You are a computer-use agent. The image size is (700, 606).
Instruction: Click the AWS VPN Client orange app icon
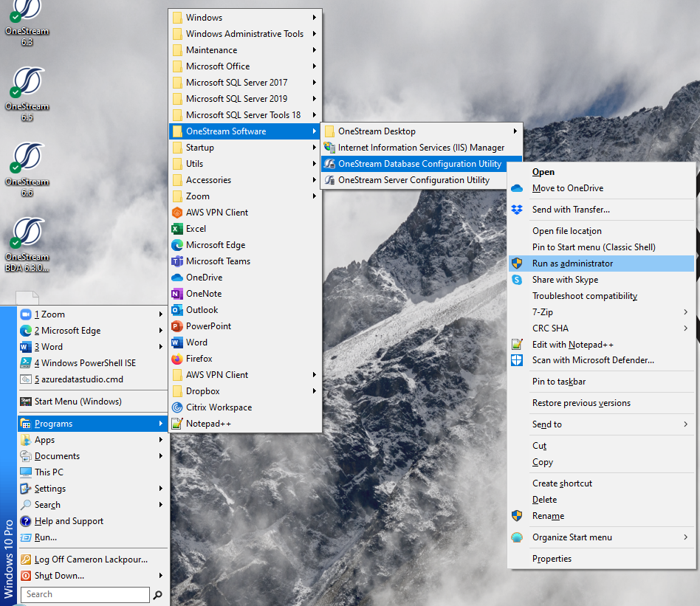(177, 213)
